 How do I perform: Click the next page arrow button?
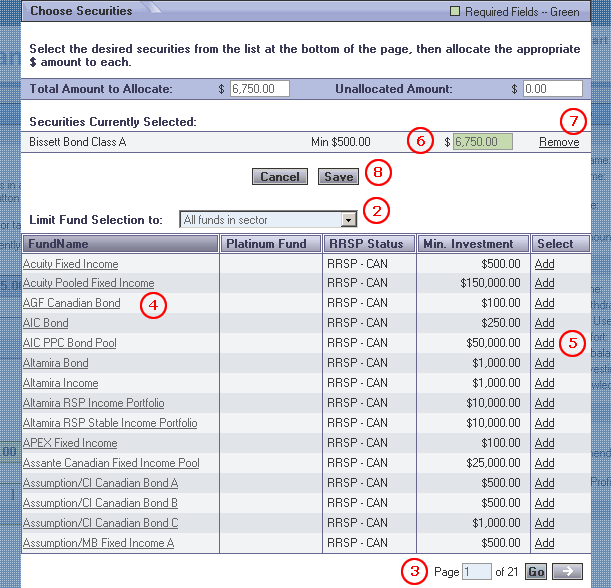tap(565, 572)
